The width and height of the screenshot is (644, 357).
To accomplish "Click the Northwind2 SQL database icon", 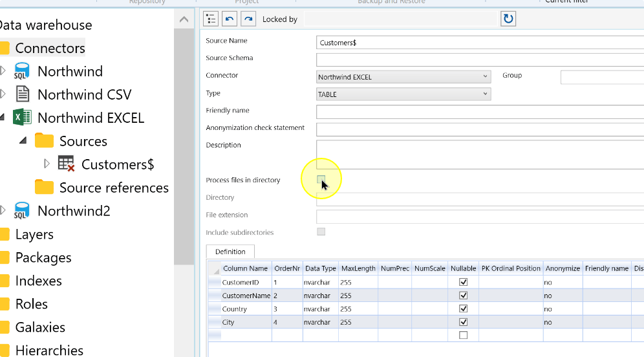I will coord(22,210).
